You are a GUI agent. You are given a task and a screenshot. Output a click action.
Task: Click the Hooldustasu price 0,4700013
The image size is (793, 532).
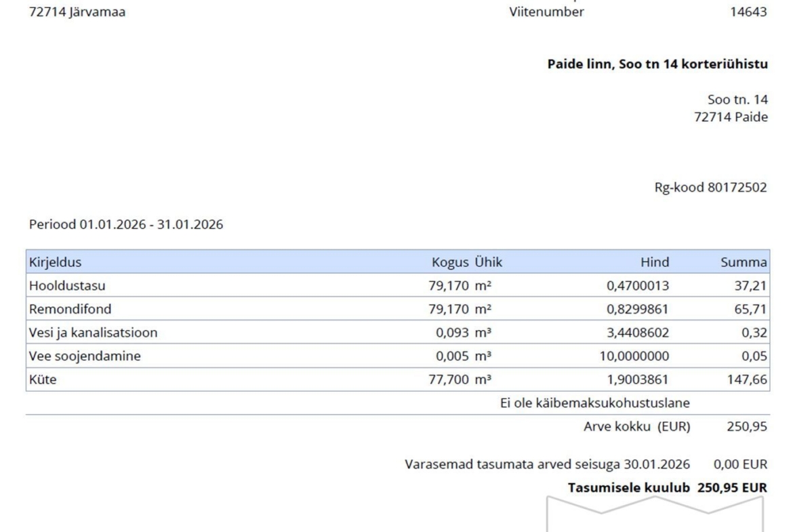click(637, 286)
